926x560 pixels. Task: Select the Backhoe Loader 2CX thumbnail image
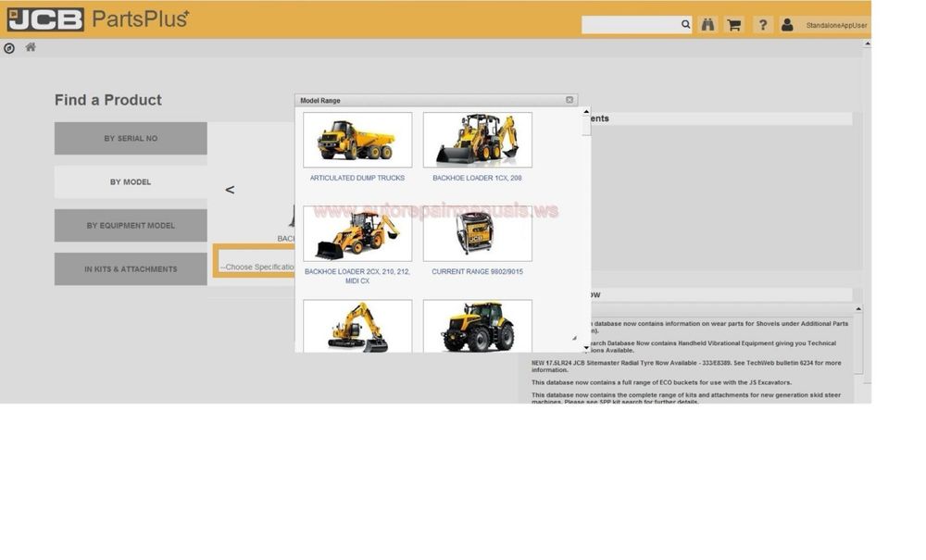click(x=357, y=233)
